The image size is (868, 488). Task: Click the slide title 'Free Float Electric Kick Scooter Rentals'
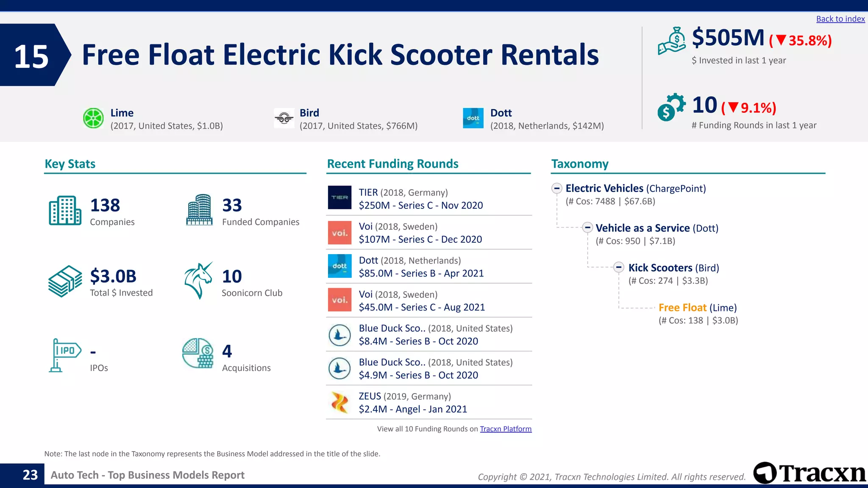click(x=340, y=55)
